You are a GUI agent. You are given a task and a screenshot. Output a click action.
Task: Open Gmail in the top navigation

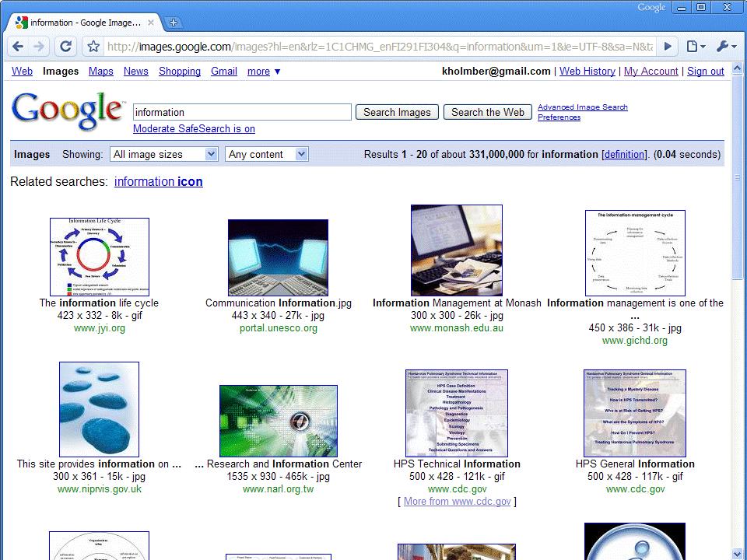224,72
